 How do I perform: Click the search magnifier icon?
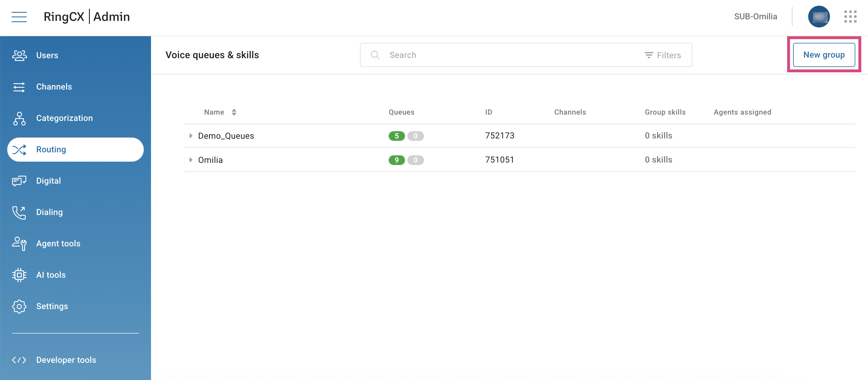[x=375, y=55]
